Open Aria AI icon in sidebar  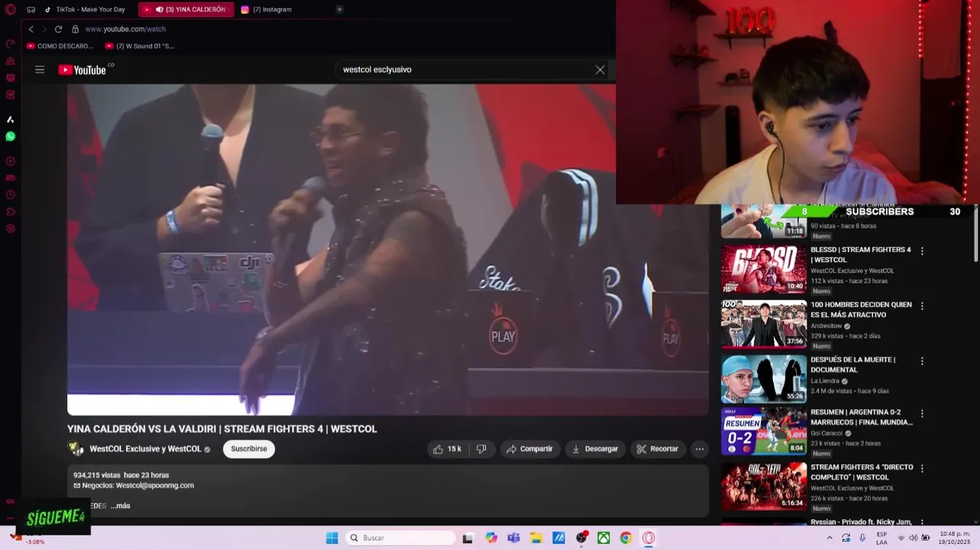coord(11,119)
